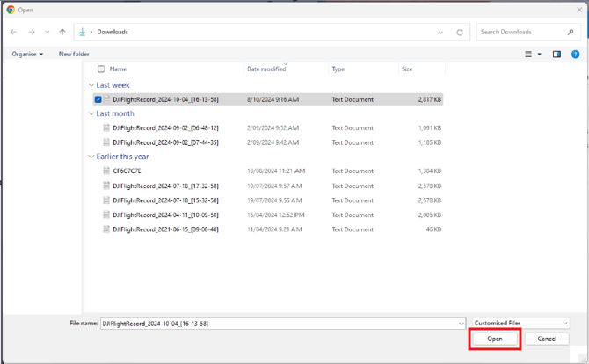The height and width of the screenshot is (364, 589).
Task: Open the Customised Files type dropdown
Action: 520,324
